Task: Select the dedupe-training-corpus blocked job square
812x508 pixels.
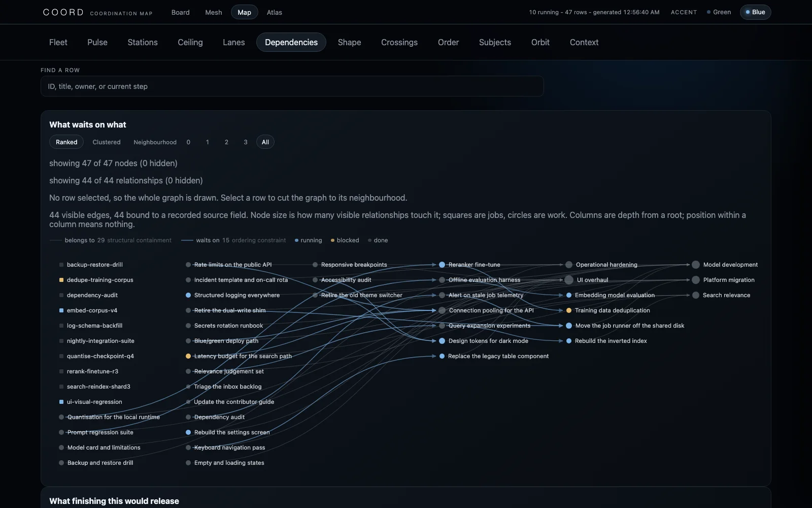Action: [x=61, y=280]
